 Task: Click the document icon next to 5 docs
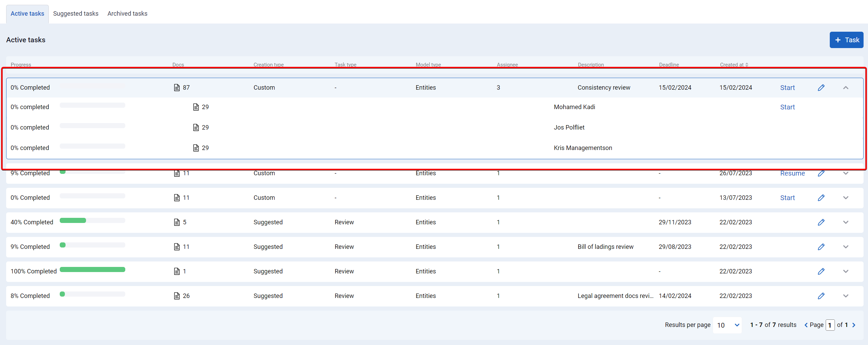[x=177, y=222]
